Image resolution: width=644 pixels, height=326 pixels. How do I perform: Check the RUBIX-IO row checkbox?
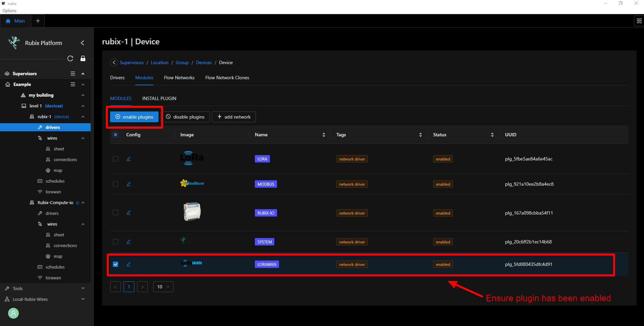point(116,213)
